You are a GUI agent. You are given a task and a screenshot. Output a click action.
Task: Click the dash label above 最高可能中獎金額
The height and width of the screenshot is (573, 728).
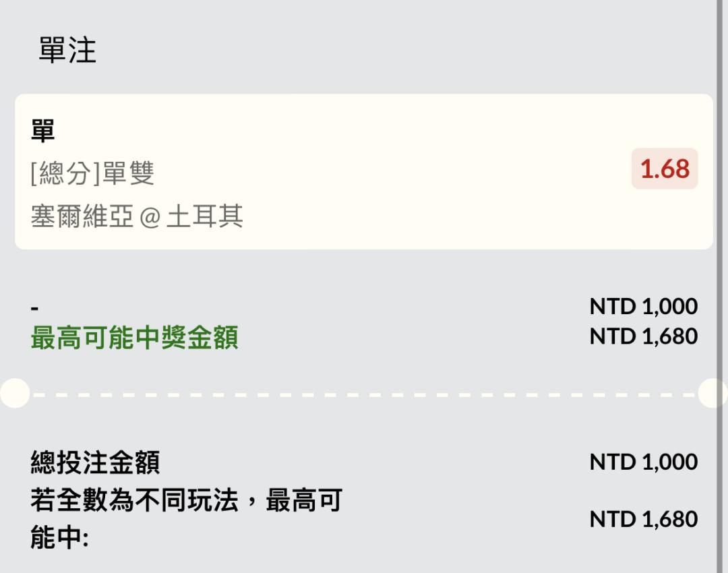[35, 308]
